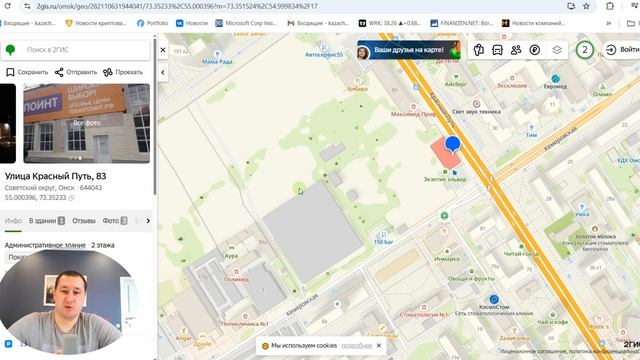
Task: Toggle the public transport bus icon
Action: coord(497,50)
